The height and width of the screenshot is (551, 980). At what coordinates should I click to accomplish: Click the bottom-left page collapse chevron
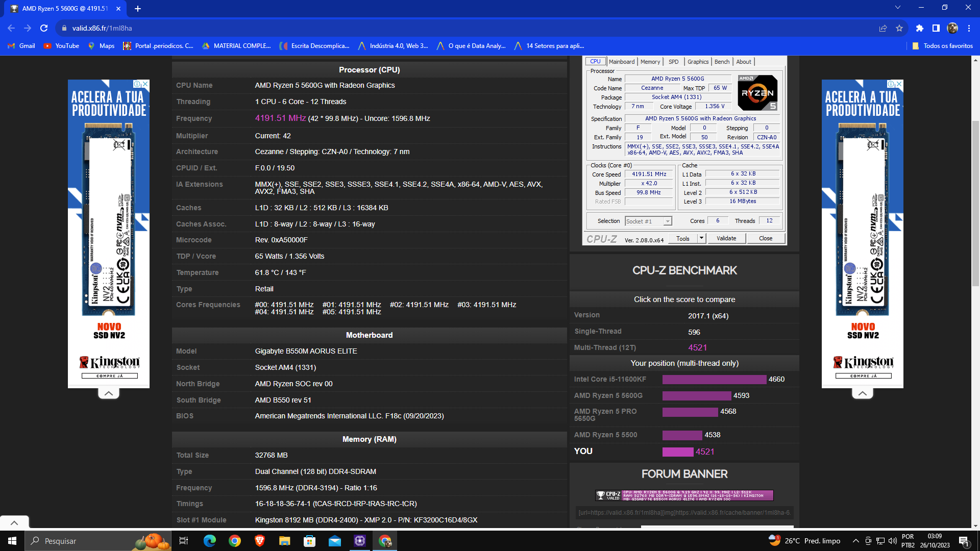click(x=14, y=522)
